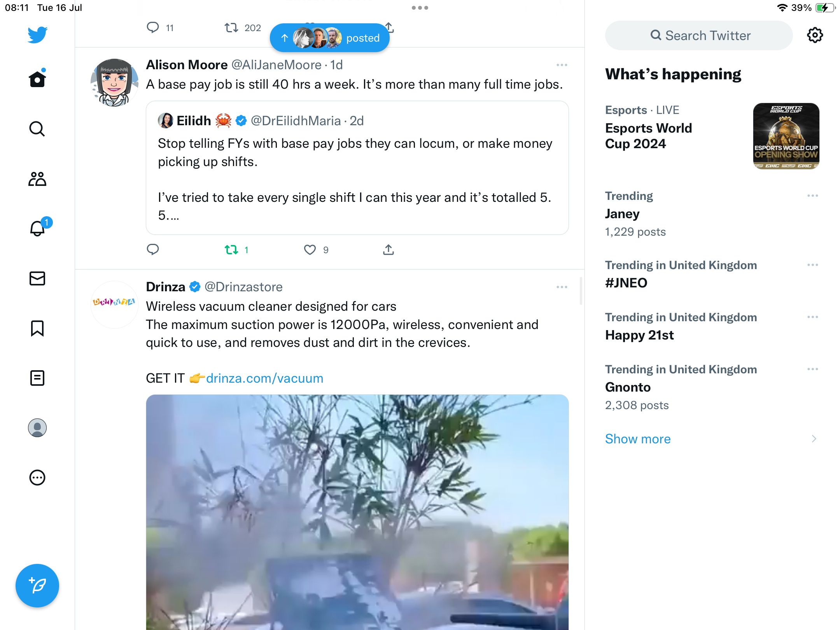840x630 pixels.
Task: Open the Explore search icon in sidebar
Action: pos(37,129)
